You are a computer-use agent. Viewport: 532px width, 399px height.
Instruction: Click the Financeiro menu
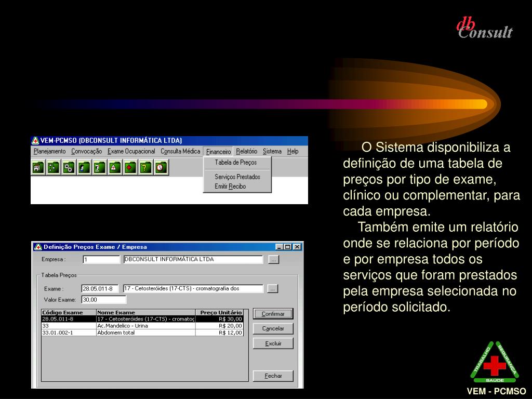(x=219, y=152)
